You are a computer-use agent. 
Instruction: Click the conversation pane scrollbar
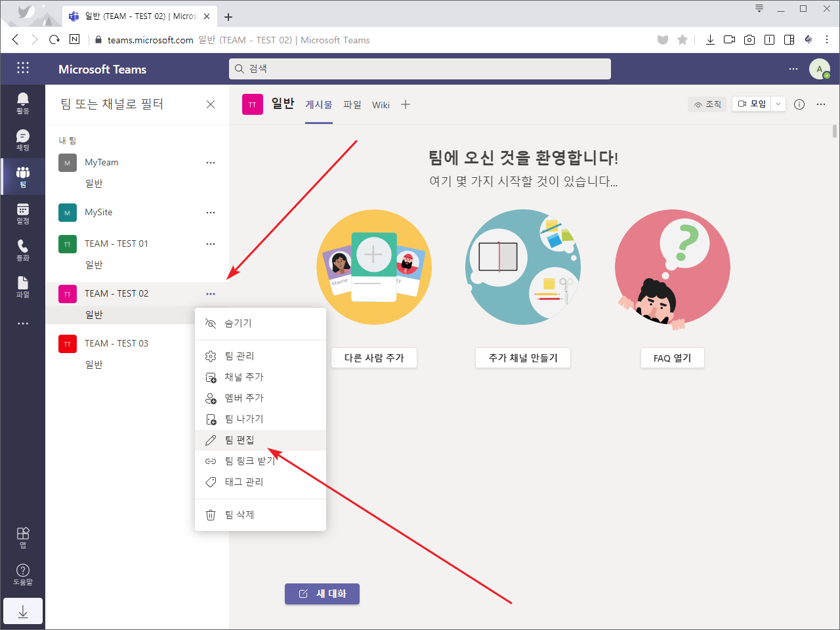[835, 131]
